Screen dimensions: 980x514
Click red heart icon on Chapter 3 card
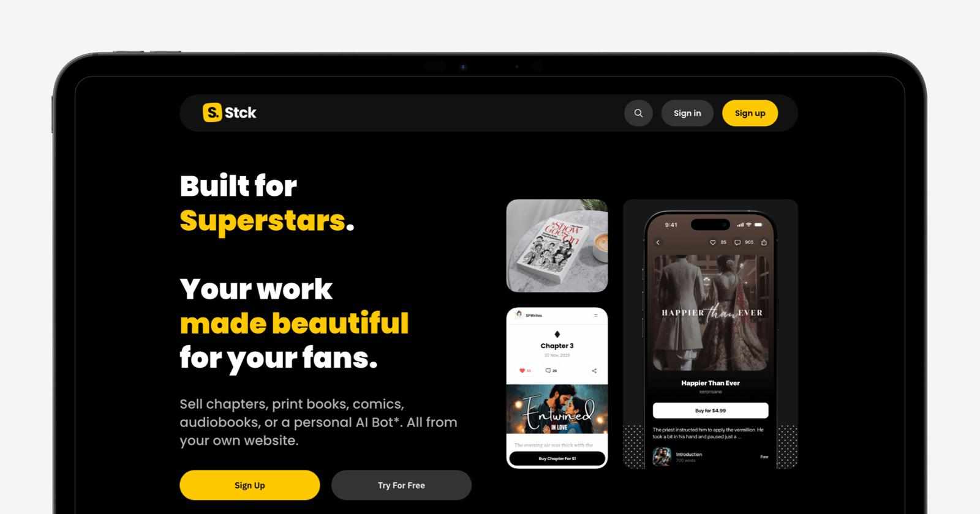click(522, 371)
